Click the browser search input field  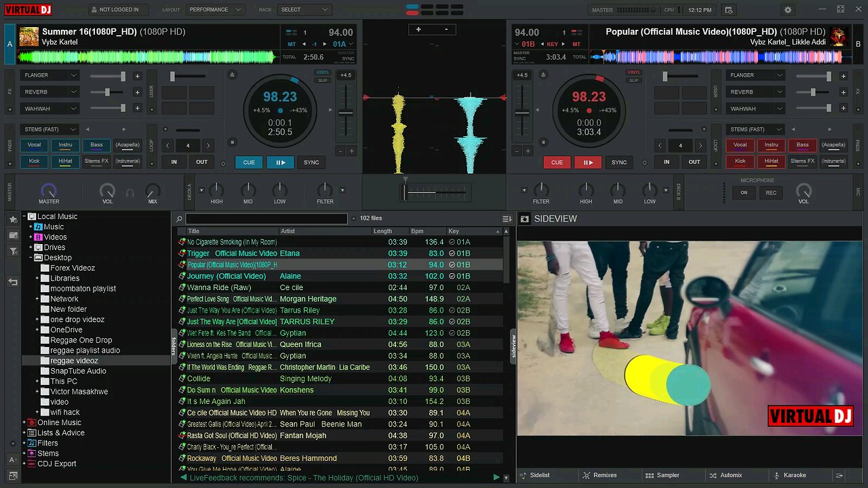click(x=267, y=219)
